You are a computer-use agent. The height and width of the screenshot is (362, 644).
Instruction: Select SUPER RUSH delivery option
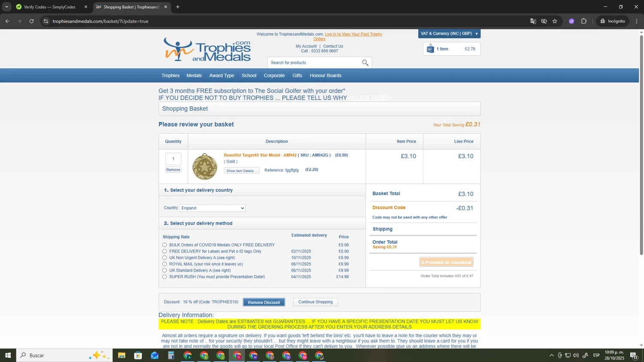click(x=164, y=277)
